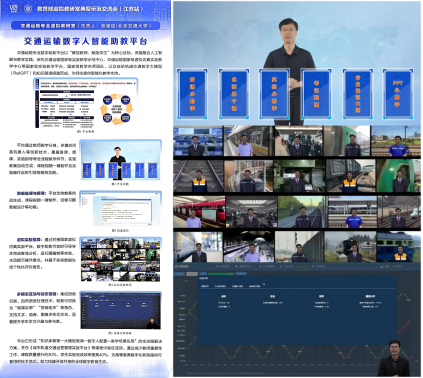Click the VS logo on the poster header
This screenshot has width=423, height=378.
tap(14, 8)
